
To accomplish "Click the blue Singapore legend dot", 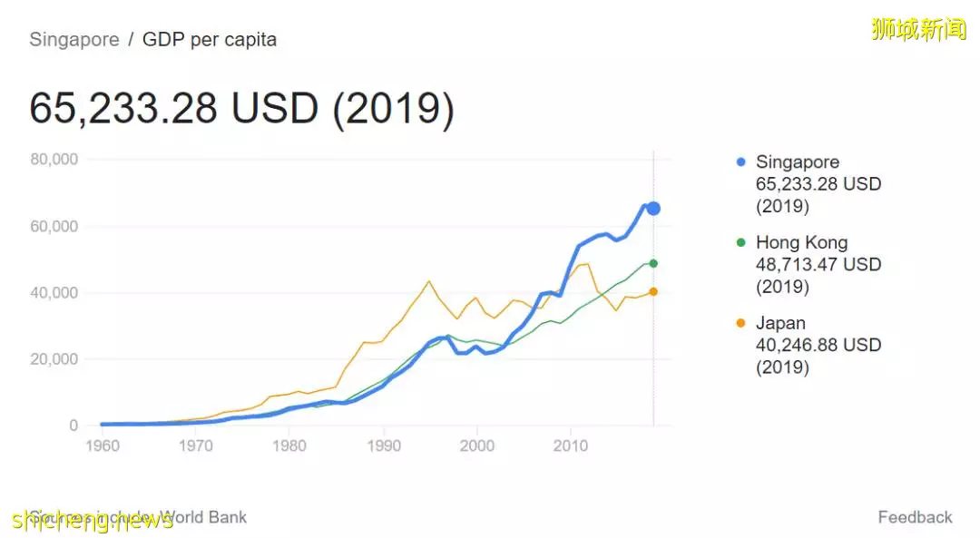I will [740, 161].
